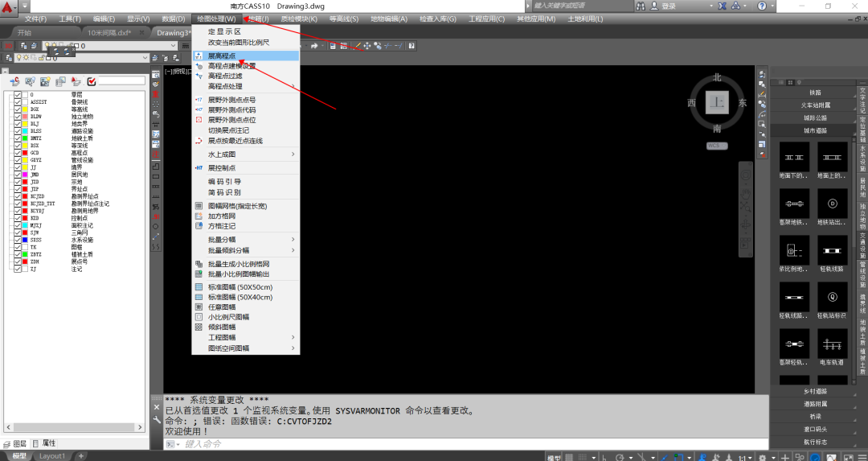868x461 pixels.
Task: Click the add new layout plus icon
Action: click(x=81, y=456)
